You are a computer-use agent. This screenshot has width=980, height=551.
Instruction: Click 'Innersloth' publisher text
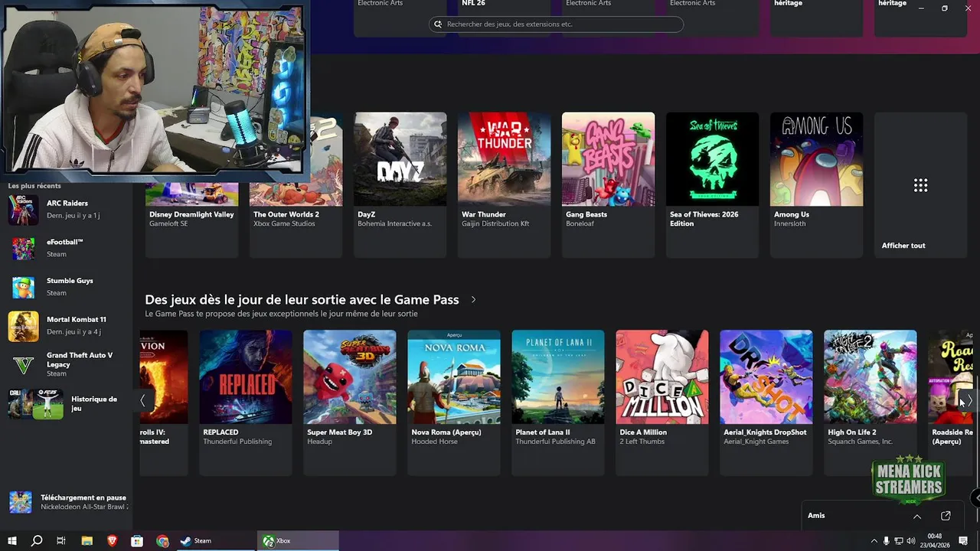pos(789,223)
